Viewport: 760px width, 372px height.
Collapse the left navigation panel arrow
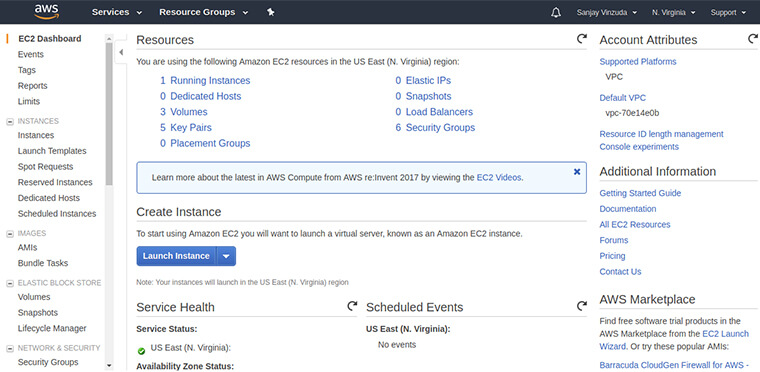pyautogui.click(x=121, y=52)
